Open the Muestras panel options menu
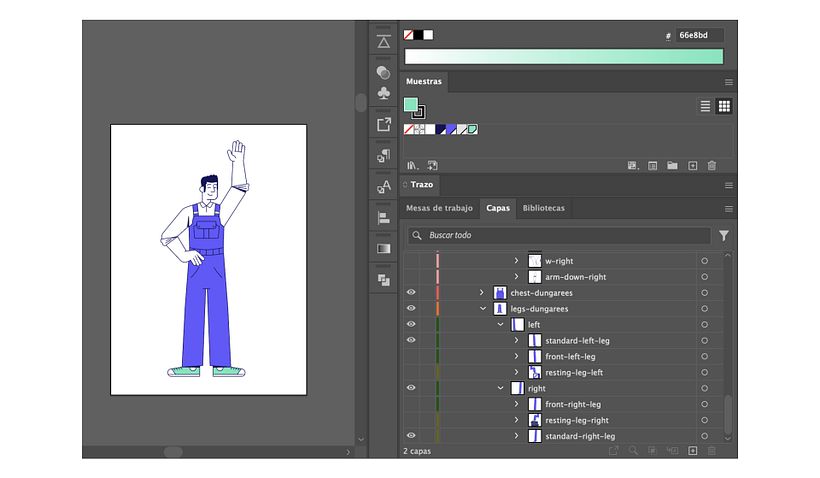The width and height of the screenshot is (820, 478). [x=728, y=82]
